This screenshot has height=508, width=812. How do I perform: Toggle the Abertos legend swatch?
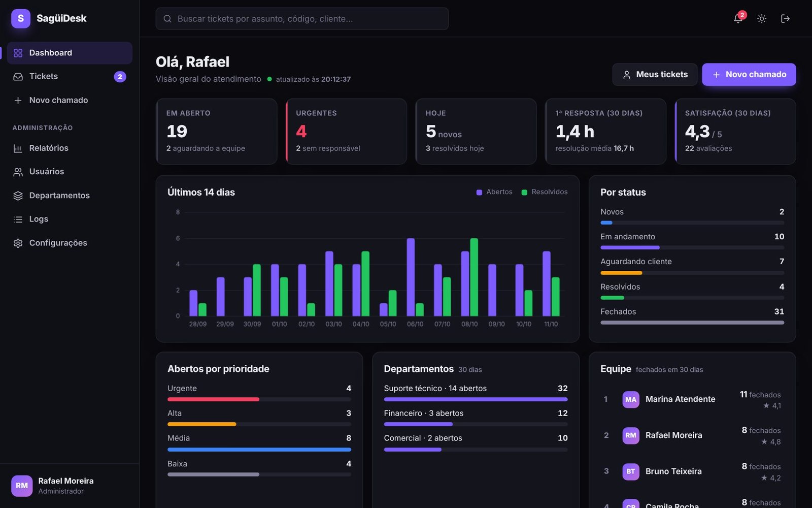tap(479, 192)
